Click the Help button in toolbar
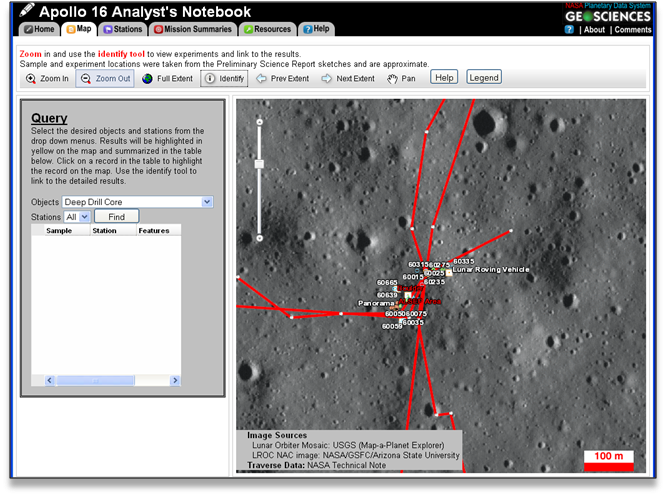Screen dimensions: 666x497 tap(444, 77)
